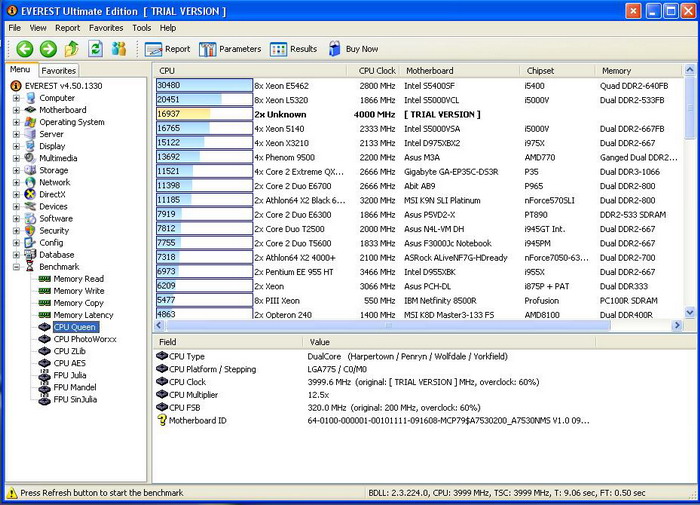
Task: Open CPU PhotoWorxx benchmark
Action: pos(85,339)
